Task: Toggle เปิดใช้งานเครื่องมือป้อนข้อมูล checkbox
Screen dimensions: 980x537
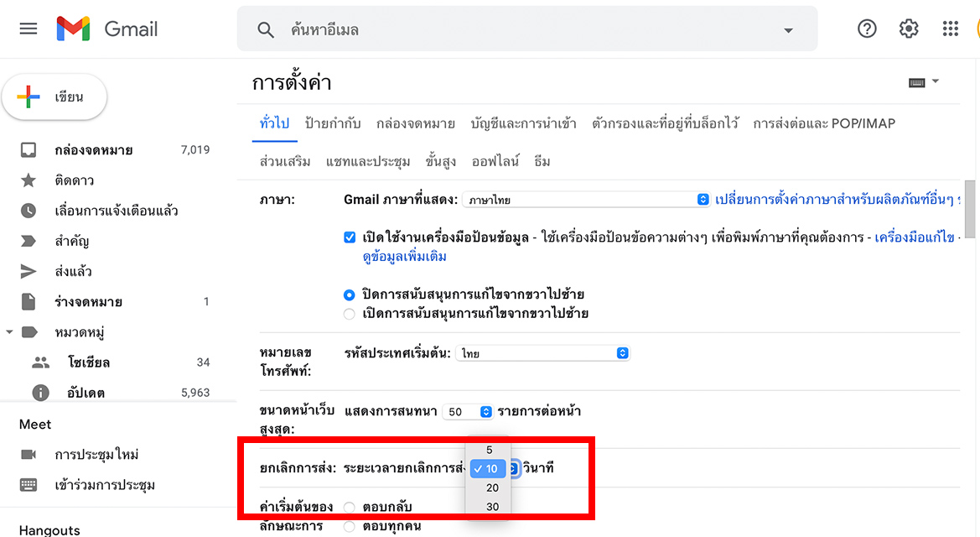Action: tap(350, 237)
